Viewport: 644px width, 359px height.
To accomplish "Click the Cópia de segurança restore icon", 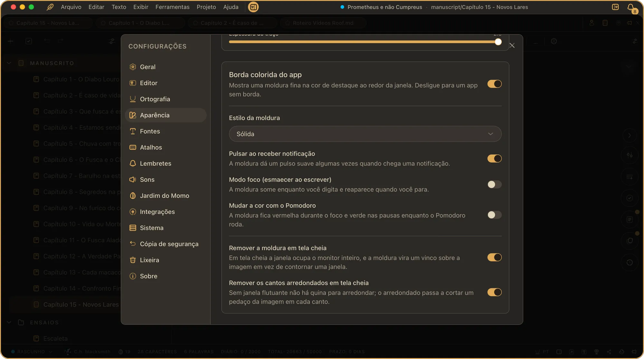I will click(x=133, y=244).
